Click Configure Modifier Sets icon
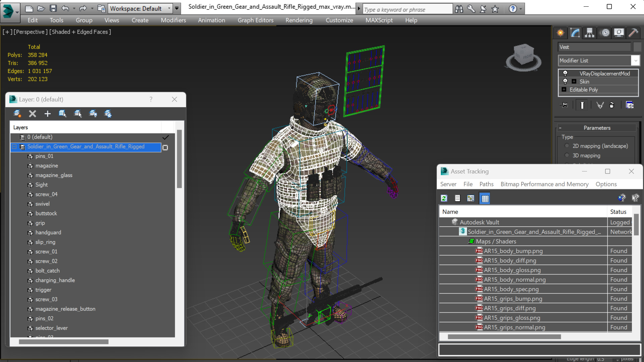The image size is (644, 362). pyautogui.click(x=630, y=105)
